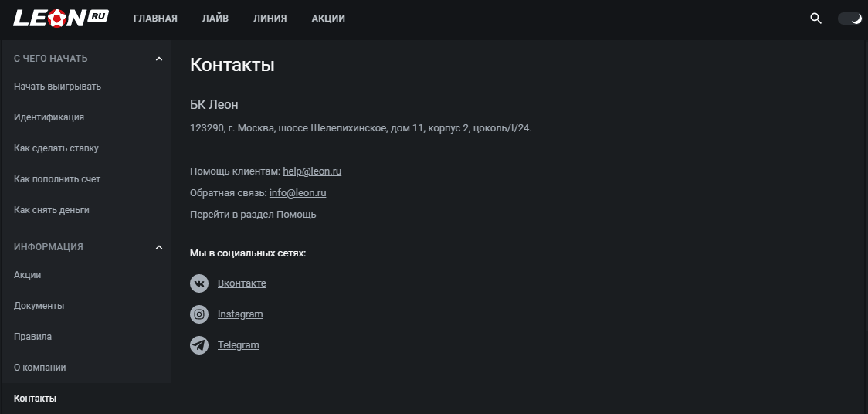Click the Telegram paper plane icon
868x414 pixels.
click(x=199, y=345)
